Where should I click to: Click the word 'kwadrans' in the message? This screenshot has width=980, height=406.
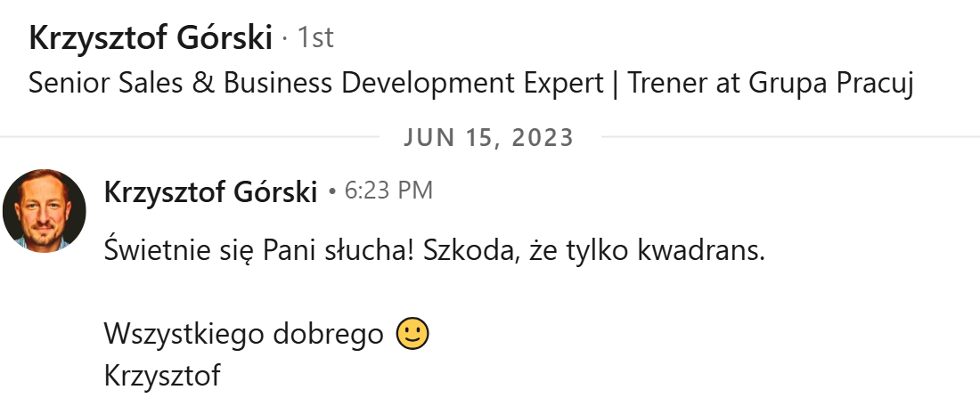[x=701, y=251]
